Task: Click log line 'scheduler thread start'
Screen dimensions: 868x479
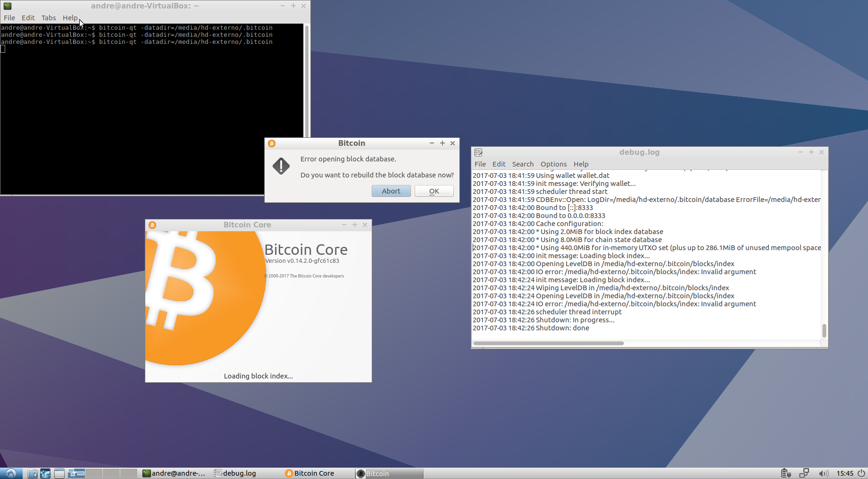Action: tap(540, 192)
